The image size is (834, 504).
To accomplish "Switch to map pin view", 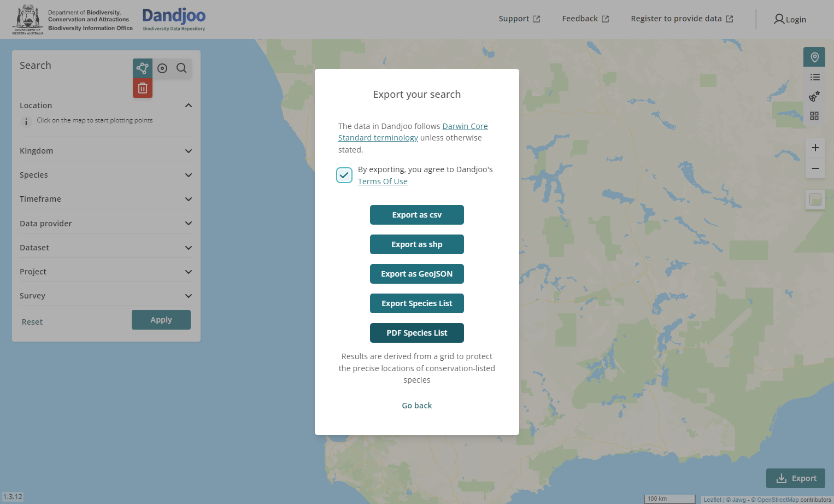I will coord(814,57).
